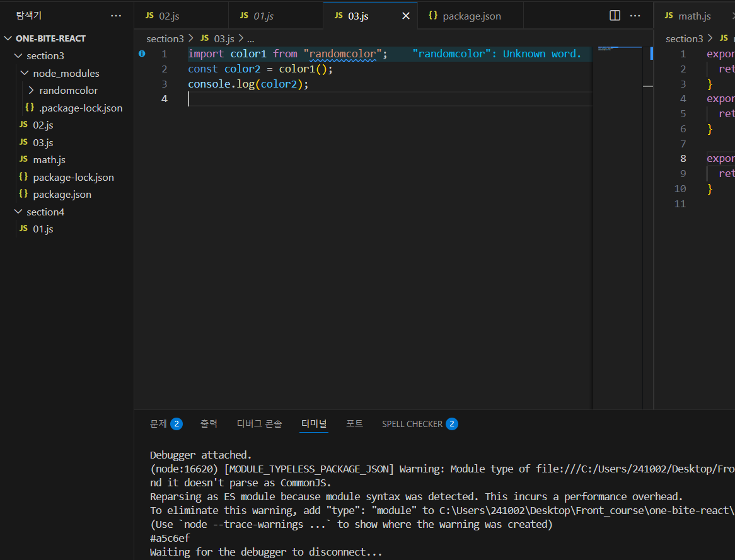The width and height of the screenshot is (735, 560).
Task: Close the 03.js editor tab
Action: [406, 16]
